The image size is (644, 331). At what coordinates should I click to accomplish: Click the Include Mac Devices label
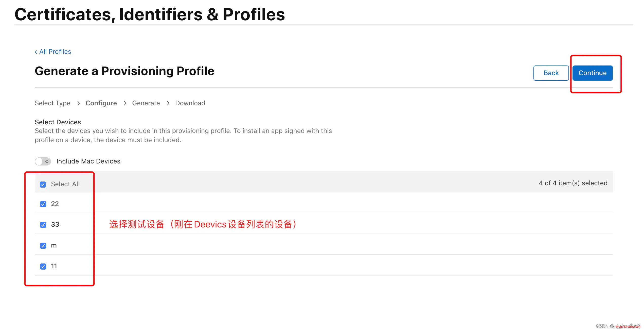click(x=88, y=161)
